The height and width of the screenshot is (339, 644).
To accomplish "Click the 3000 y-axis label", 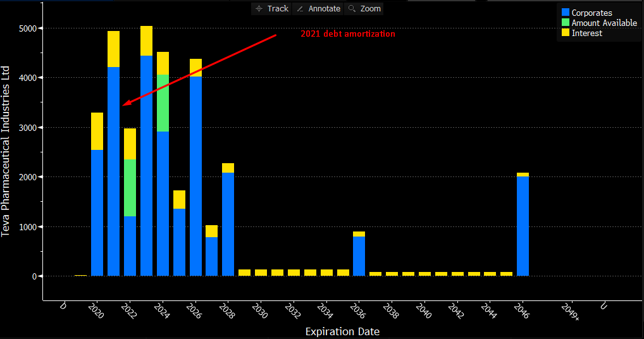I will (x=27, y=128).
